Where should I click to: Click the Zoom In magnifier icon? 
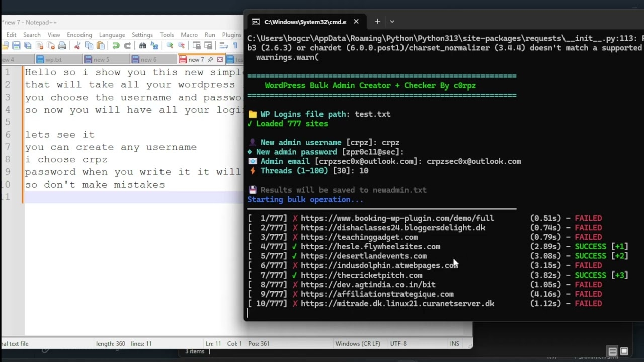(x=170, y=46)
